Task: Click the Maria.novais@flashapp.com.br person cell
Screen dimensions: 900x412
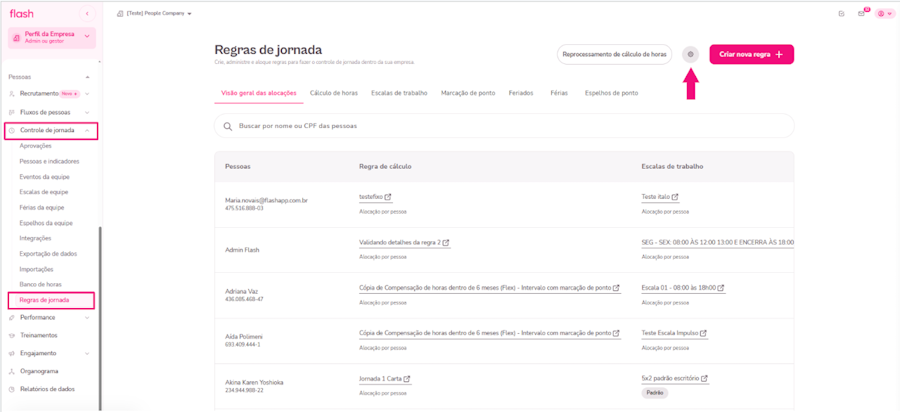Action: tap(267, 204)
